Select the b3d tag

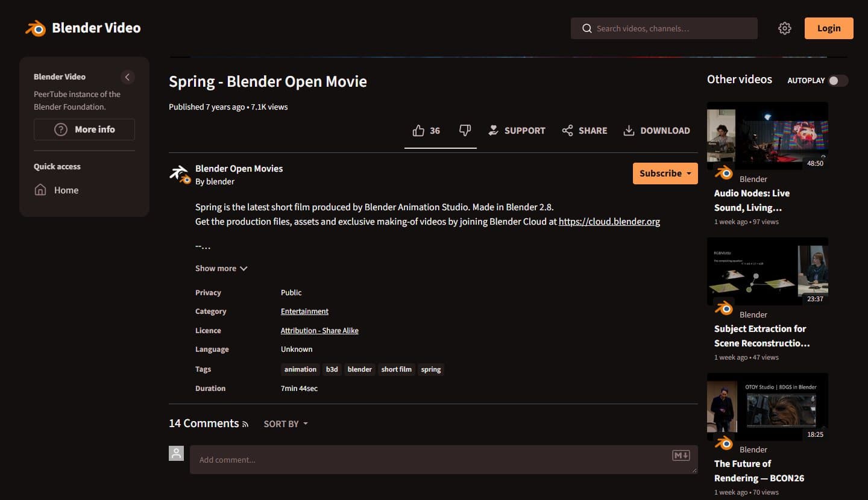pyautogui.click(x=332, y=369)
